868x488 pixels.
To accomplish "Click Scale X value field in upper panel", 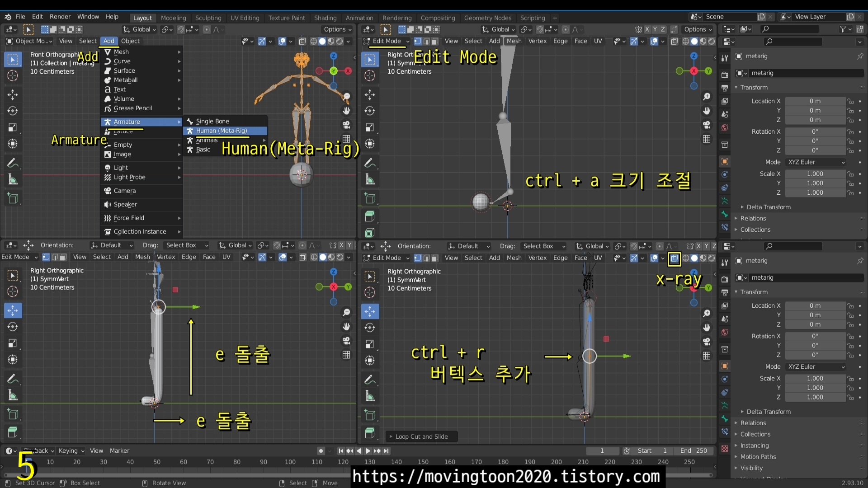I will (815, 174).
